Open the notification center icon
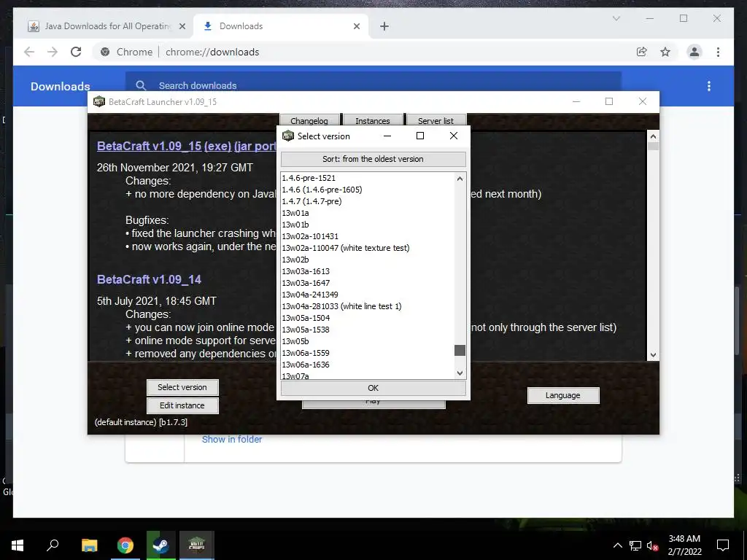Screen dimensions: 747x560 [x=723, y=545]
